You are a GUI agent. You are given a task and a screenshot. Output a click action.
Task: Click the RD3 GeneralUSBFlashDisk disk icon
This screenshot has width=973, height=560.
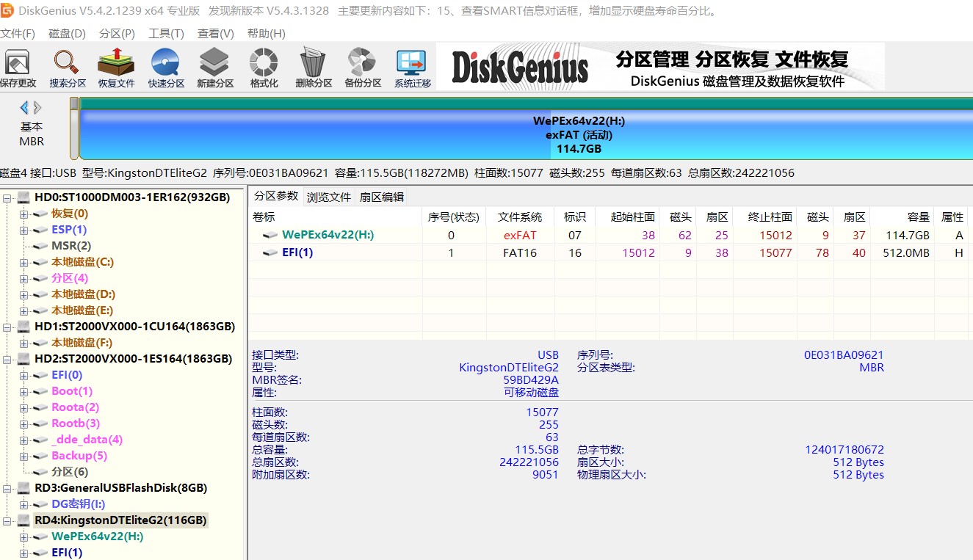point(23,488)
